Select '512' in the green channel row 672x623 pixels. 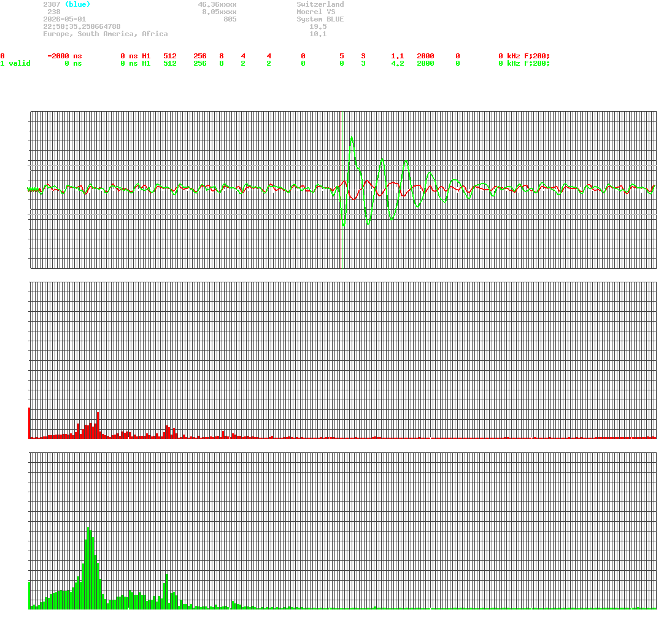[170, 63]
